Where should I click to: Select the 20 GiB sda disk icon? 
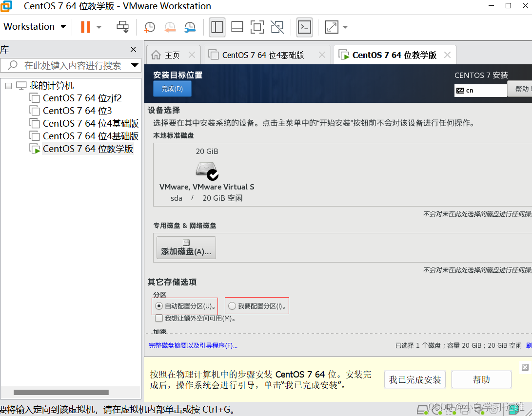point(207,170)
